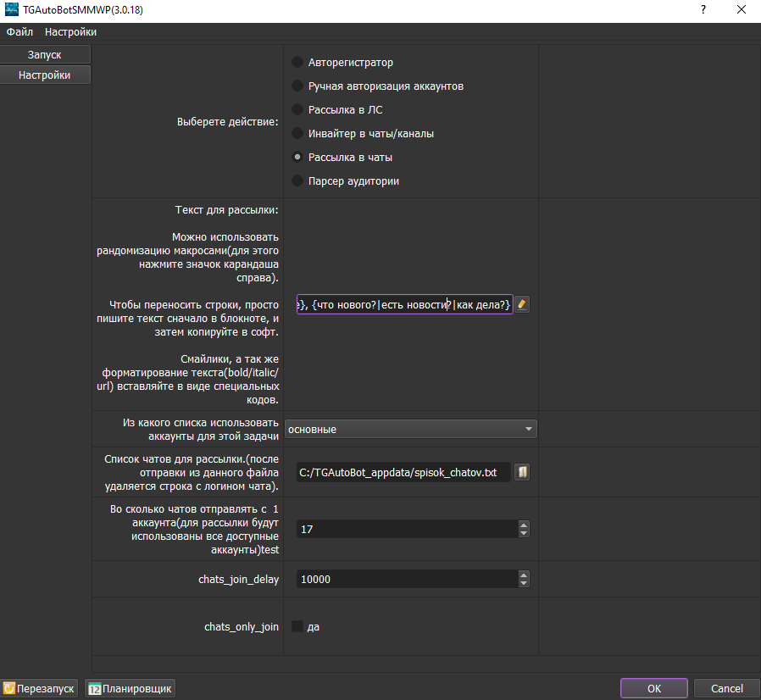The height and width of the screenshot is (700, 761).
Task: Click the spisok_chatov.txt path field
Action: [403, 472]
